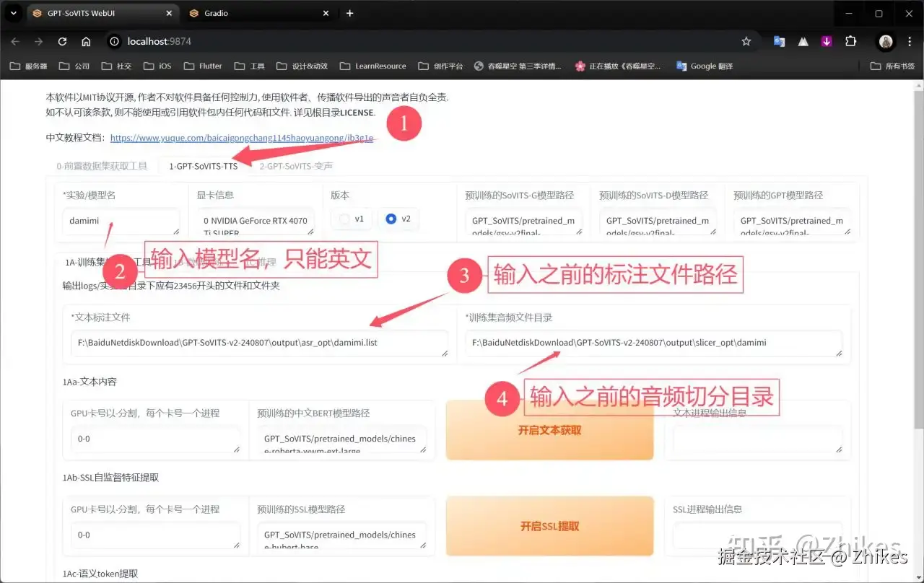Open the Chrome three-dot menu
Viewport: 924px width, 583px height.
(x=910, y=42)
